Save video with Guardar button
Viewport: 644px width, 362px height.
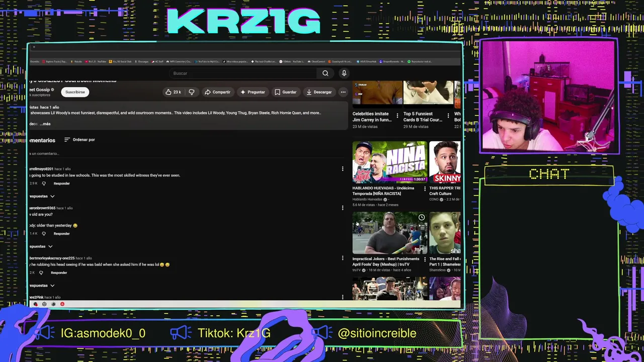[x=285, y=92]
